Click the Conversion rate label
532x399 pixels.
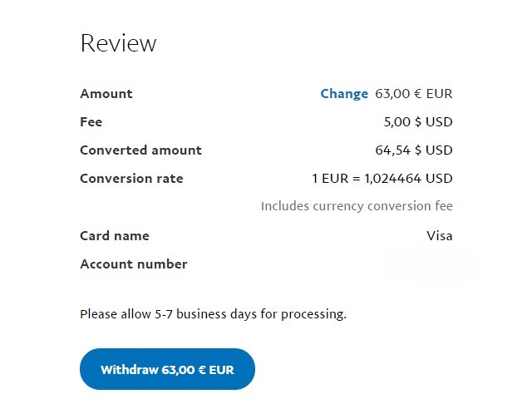tap(131, 179)
